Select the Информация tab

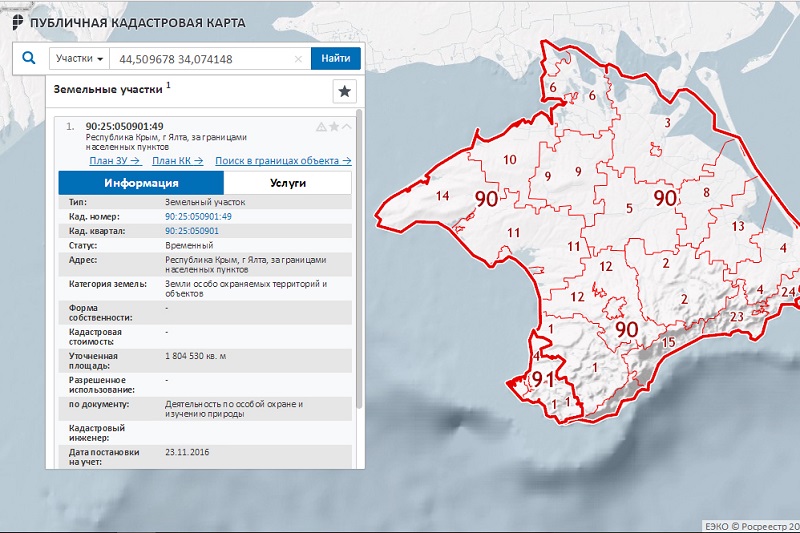141,183
